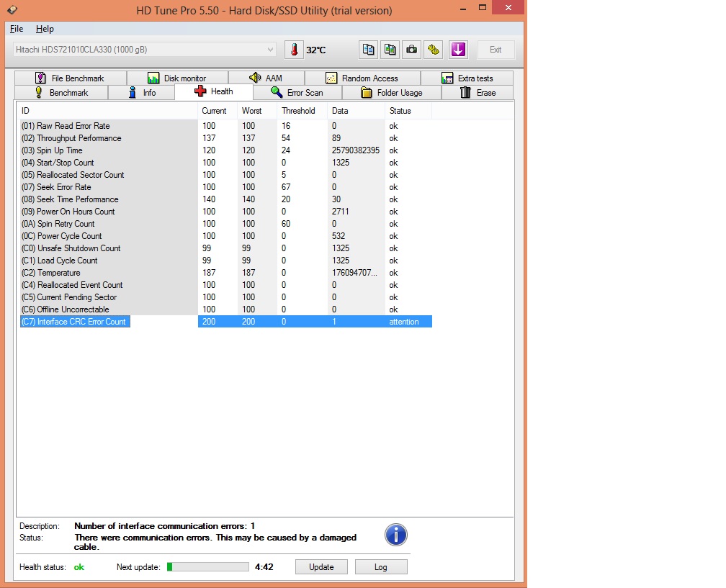Click the 4:42 next update countdown
726x588 pixels.
point(264,566)
